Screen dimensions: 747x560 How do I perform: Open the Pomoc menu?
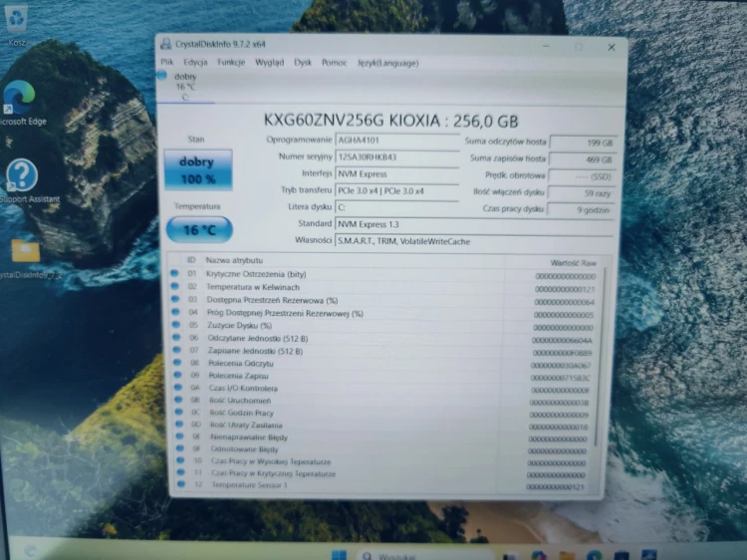[x=334, y=63]
